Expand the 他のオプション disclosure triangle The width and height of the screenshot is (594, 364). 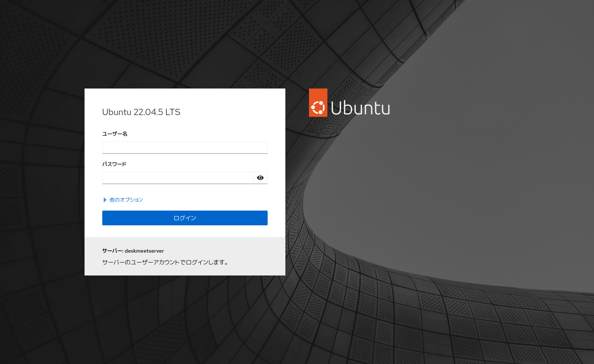pyautogui.click(x=105, y=200)
